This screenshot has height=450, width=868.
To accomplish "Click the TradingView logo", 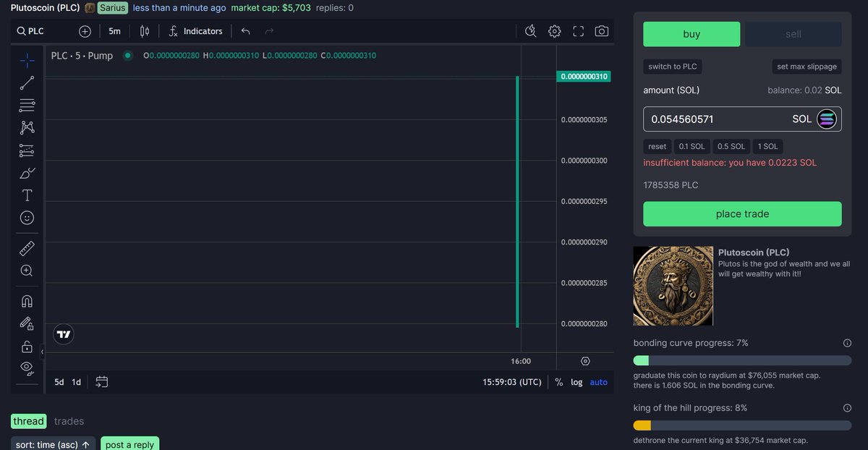I will pos(64,334).
